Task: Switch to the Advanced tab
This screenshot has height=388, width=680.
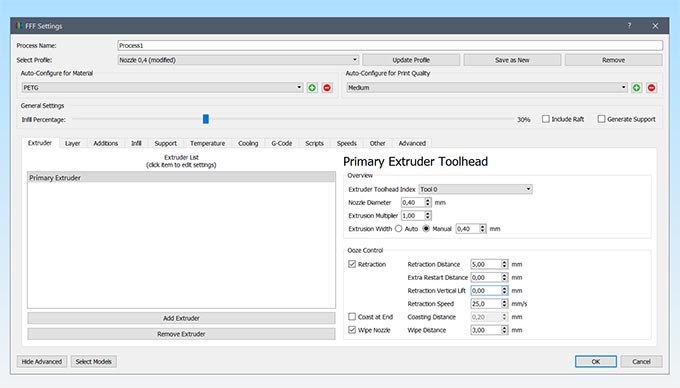Action: click(412, 143)
